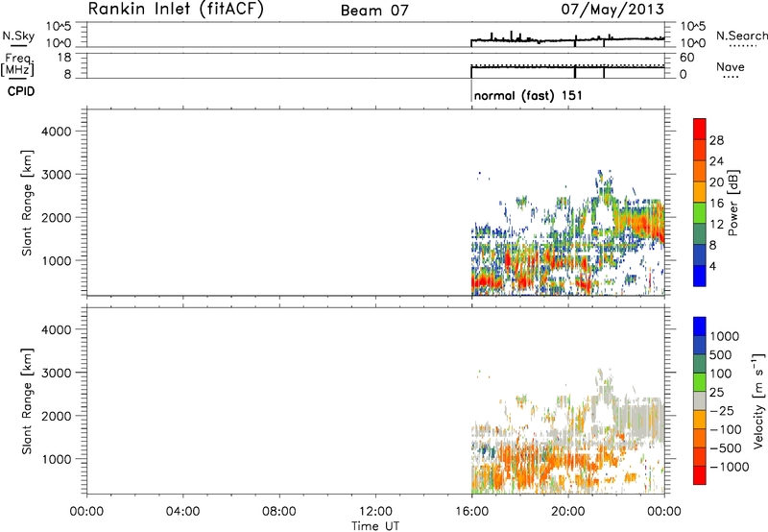Click the 4 label on Power colorbar
Screen dimensions: 768x532
[x=712, y=266]
